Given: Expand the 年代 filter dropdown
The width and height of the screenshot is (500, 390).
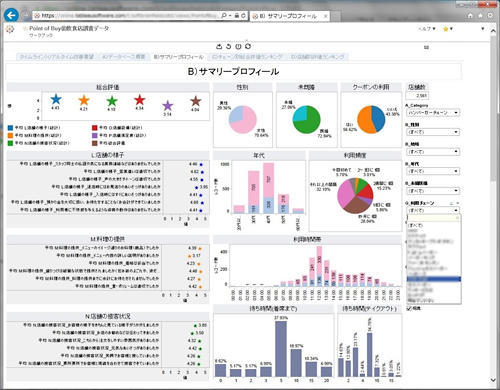Looking at the screenshot, I should pos(433,171).
